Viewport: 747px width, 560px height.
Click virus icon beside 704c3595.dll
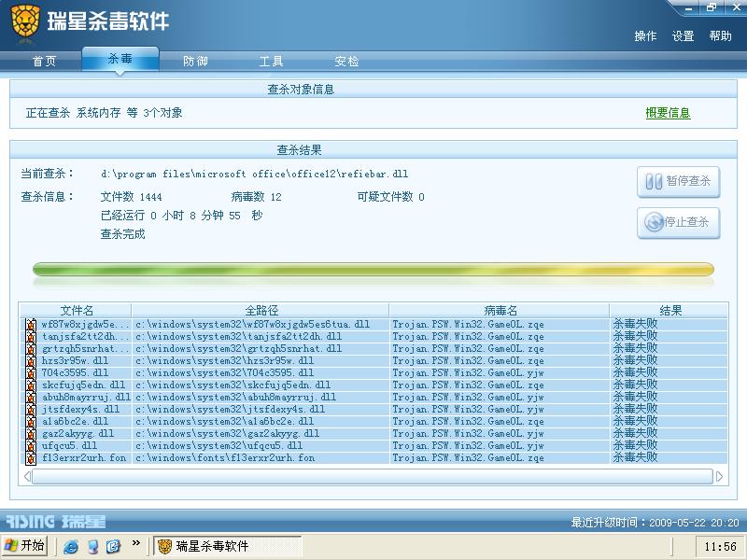(x=31, y=373)
